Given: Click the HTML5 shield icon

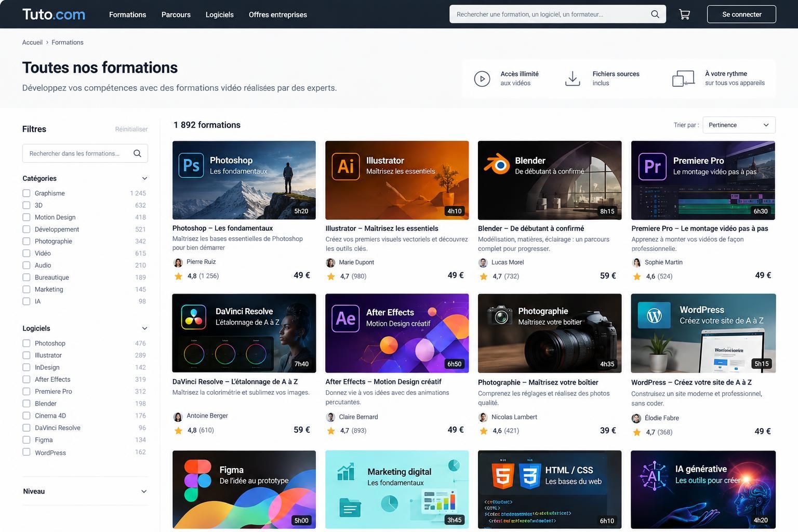Looking at the screenshot, I should 502,476.
